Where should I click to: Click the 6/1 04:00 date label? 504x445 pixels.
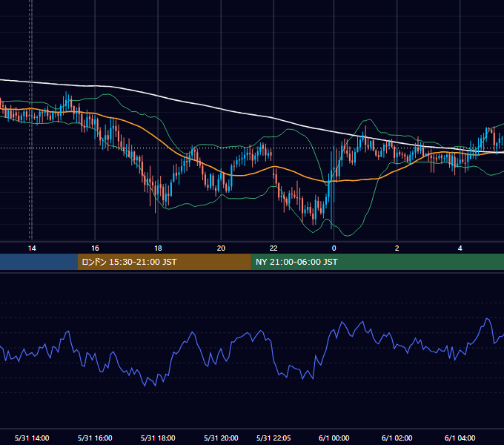460,438
